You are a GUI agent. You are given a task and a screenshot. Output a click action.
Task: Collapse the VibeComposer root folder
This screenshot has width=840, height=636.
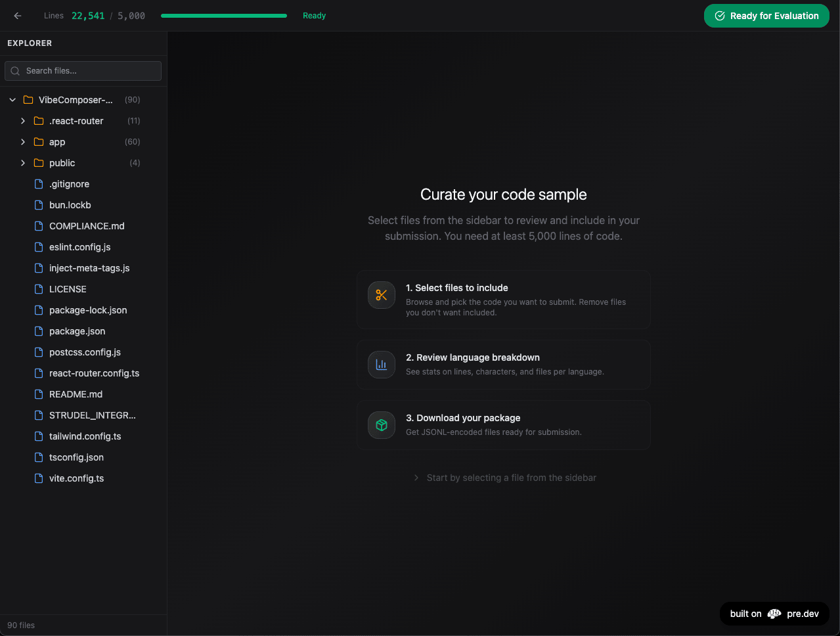pos(12,100)
